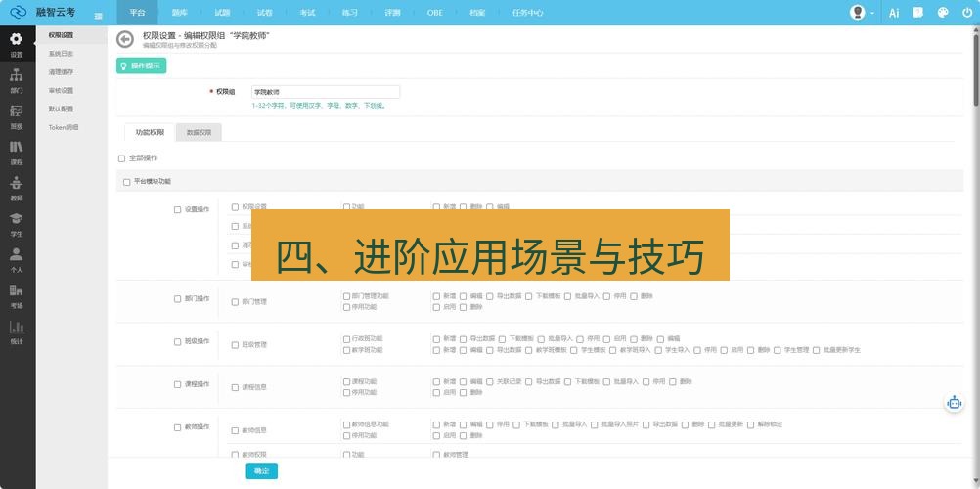The height and width of the screenshot is (489, 980).
Task: Expand the user avatar dropdown arrow
Action: tap(871, 13)
